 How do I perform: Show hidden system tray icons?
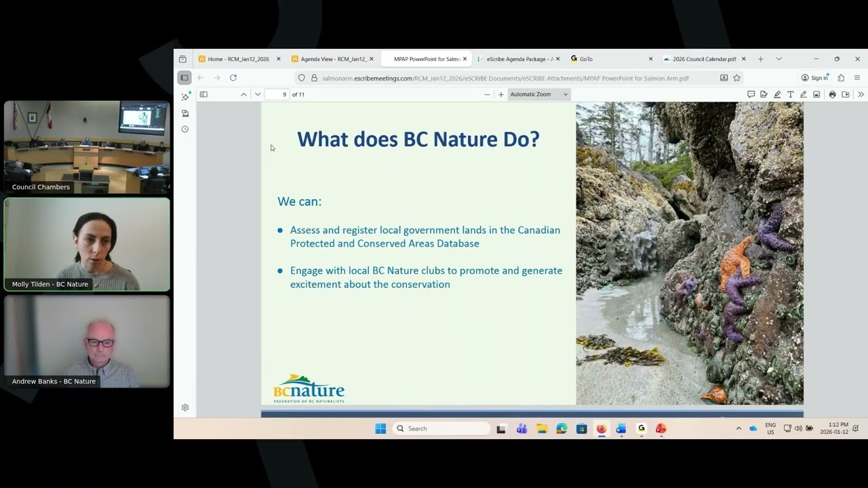point(738,428)
